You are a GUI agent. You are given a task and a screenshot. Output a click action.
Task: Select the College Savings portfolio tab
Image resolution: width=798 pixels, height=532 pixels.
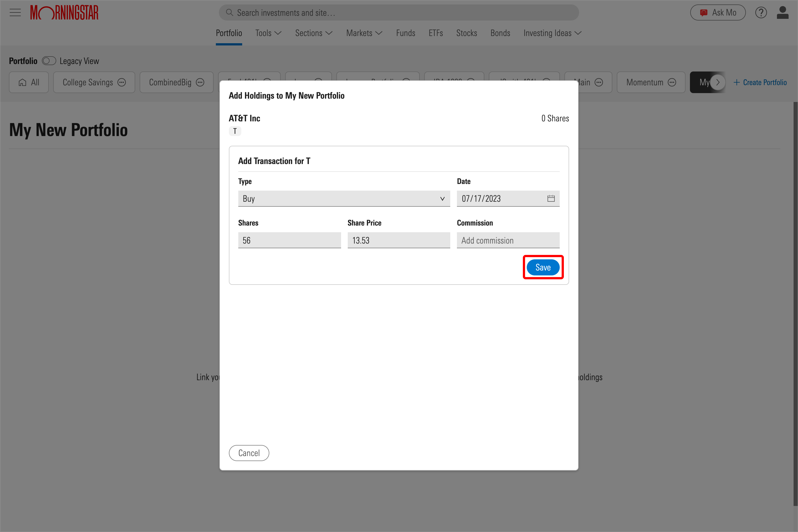[x=94, y=82]
